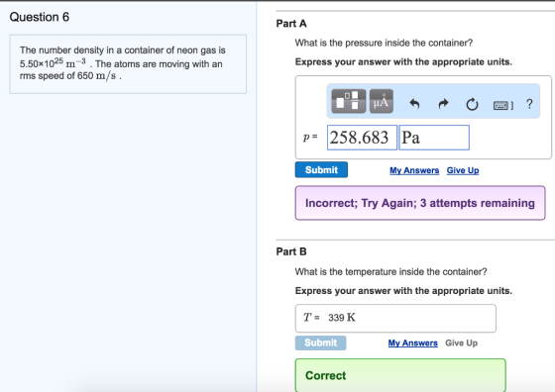Screen dimensions: 555x392
Task: Open My Answers link for Part A
Action: [x=414, y=170]
